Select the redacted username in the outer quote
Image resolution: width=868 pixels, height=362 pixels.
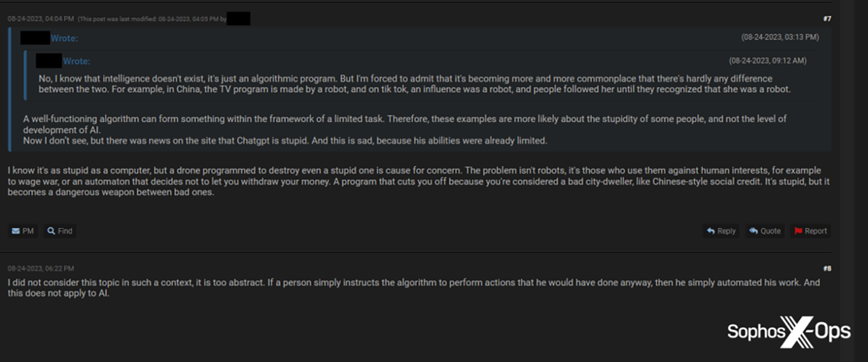point(35,38)
